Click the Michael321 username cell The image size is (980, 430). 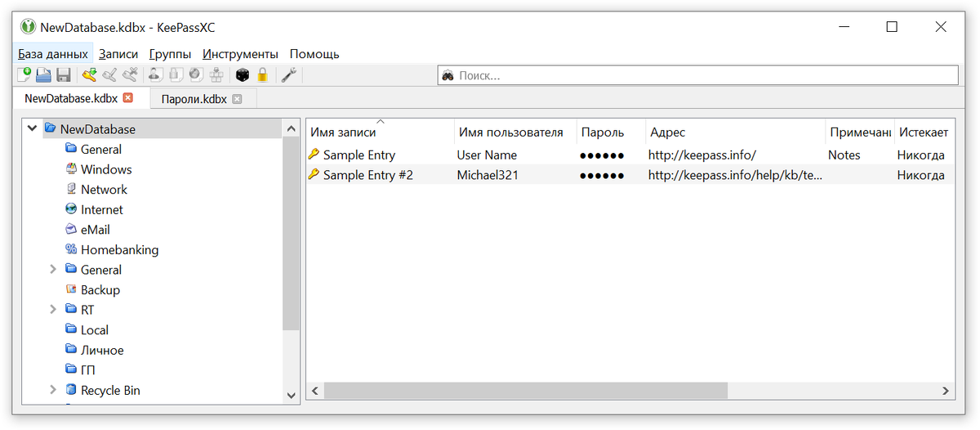point(488,175)
